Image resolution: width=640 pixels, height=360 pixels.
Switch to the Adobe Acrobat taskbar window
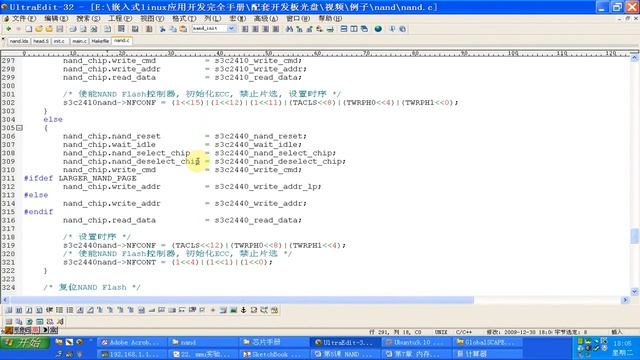point(132,342)
